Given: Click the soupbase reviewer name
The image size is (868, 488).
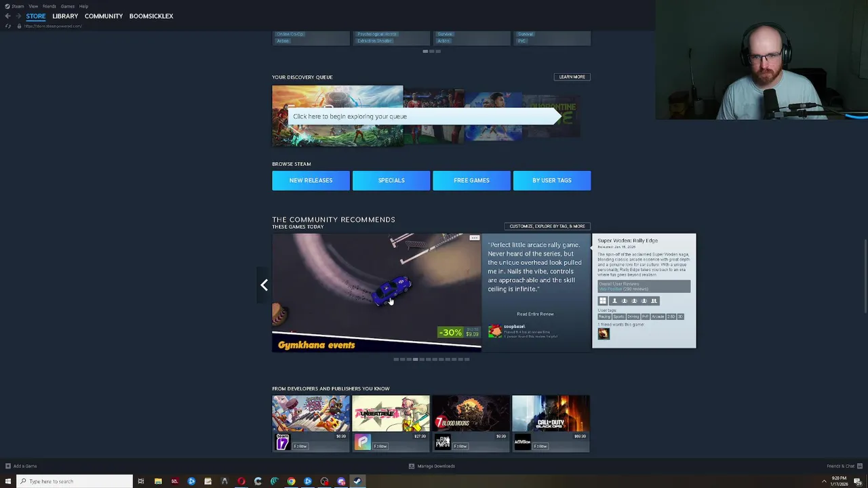Looking at the screenshot, I should point(514,327).
